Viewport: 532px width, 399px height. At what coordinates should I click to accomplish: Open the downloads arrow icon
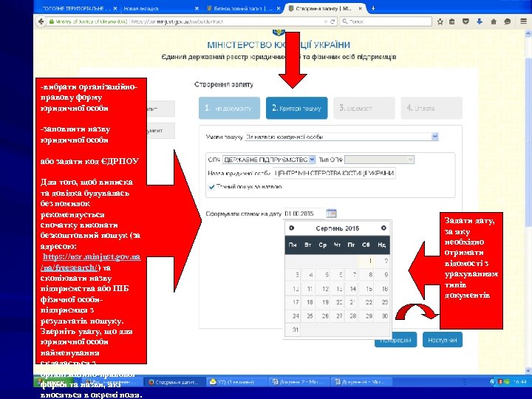click(479, 21)
